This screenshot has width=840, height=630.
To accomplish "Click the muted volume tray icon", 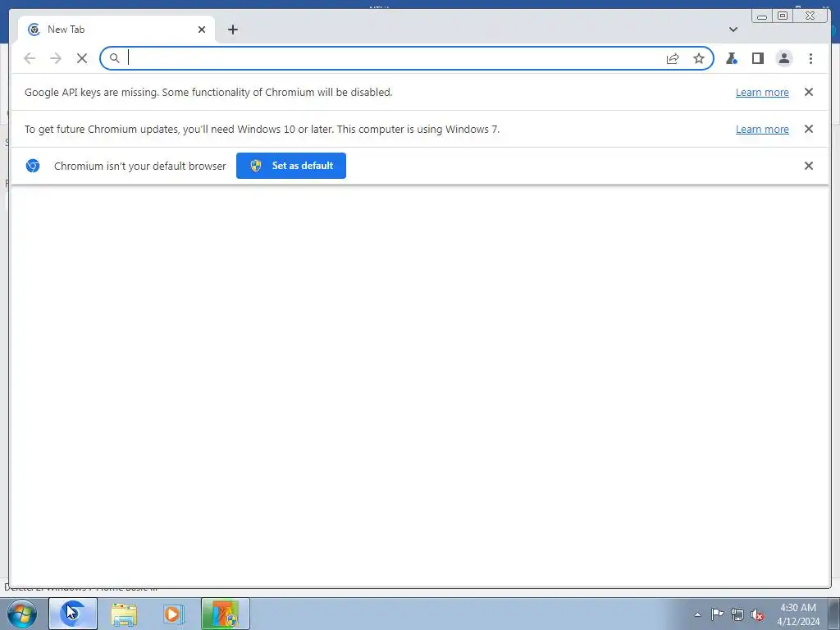I will coord(757,614).
